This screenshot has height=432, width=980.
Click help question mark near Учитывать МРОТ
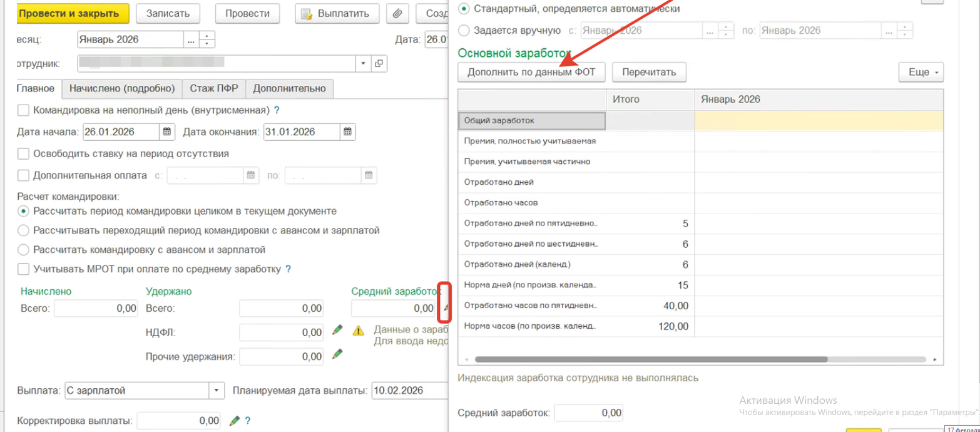pyautogui.click(x=288, y=269)
